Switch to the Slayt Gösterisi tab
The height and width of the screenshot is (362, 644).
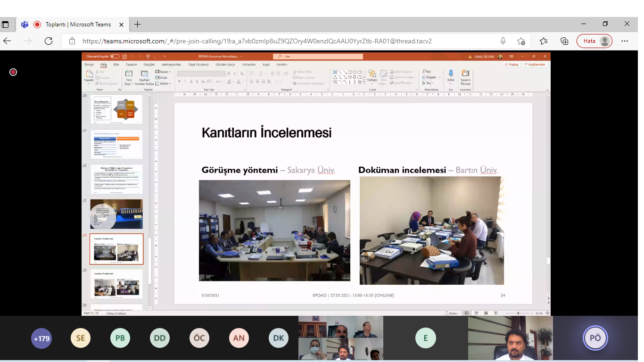coord(198,65)
